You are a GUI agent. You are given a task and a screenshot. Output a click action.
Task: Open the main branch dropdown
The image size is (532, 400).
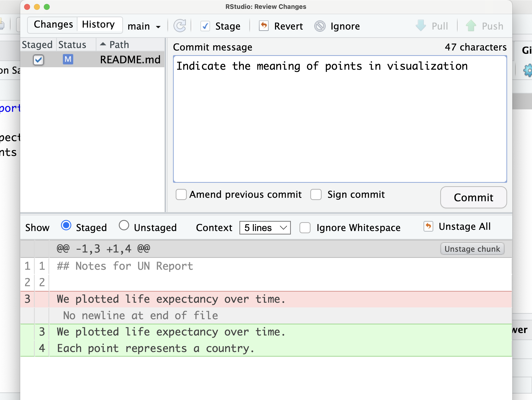pyautogui.click(x=144, y=26)
